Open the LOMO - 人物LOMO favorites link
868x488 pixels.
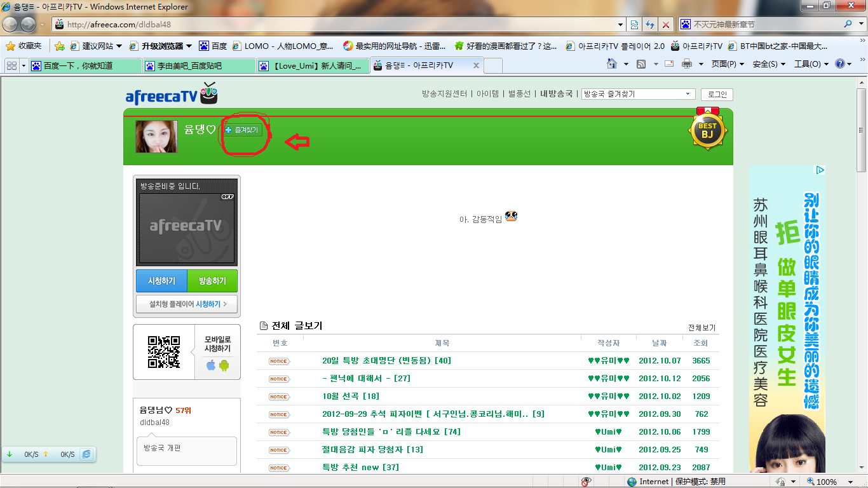click(283, 46)
